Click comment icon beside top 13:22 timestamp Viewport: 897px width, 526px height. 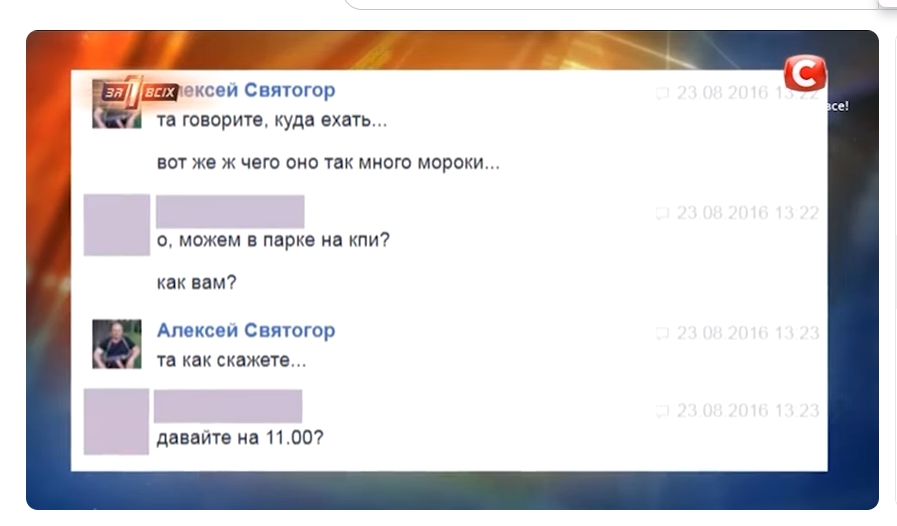tap(662, 93)
